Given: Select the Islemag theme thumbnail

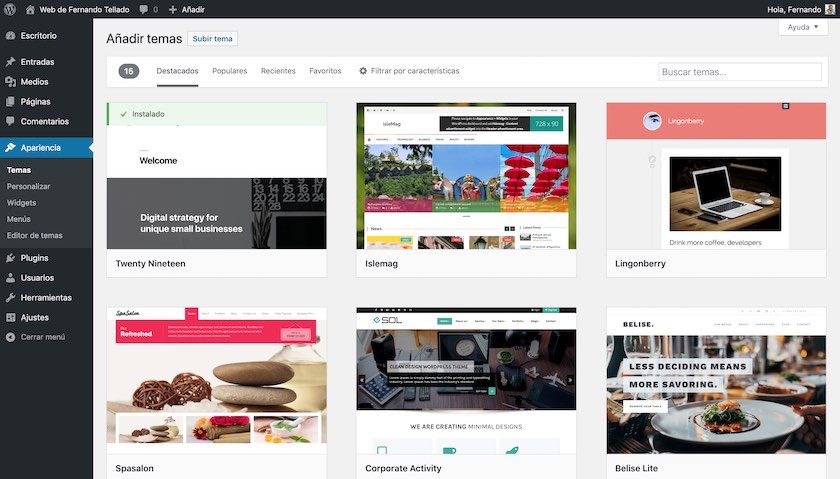Looking at the screenshot, I should tap(466, 176).
